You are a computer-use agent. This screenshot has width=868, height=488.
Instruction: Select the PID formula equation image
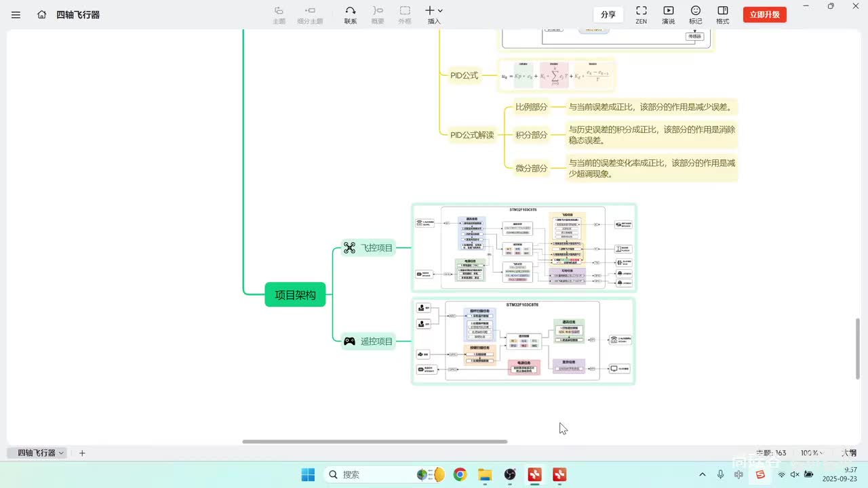tap(556, 75)
